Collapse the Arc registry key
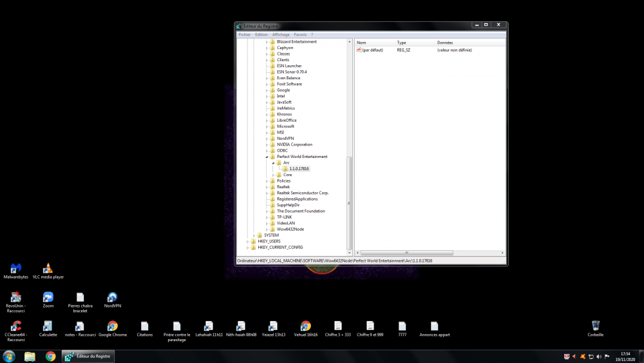The width and height of the screenshot is (644, 363). pyautogui.click(x=273, y=162)
